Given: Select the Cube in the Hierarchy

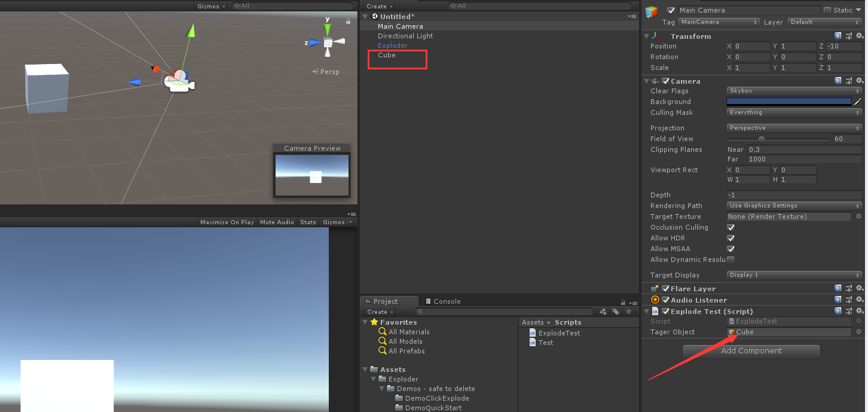Looking at the screenshot, I should point(387,54).
